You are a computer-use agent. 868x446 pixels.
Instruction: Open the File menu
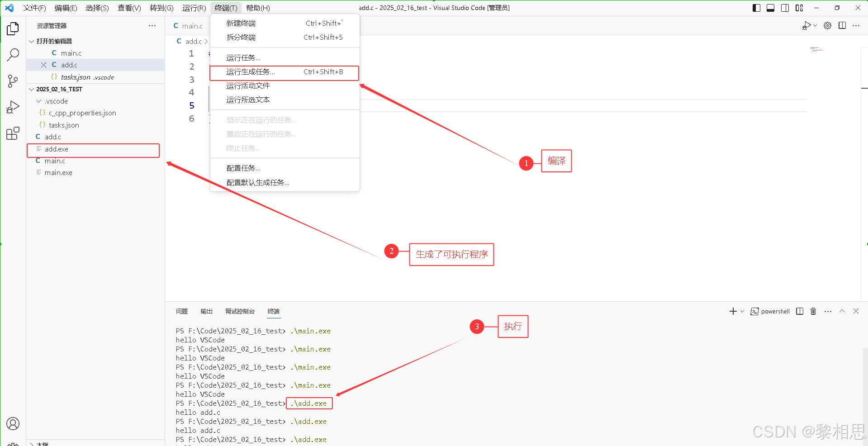click(34, 8)
